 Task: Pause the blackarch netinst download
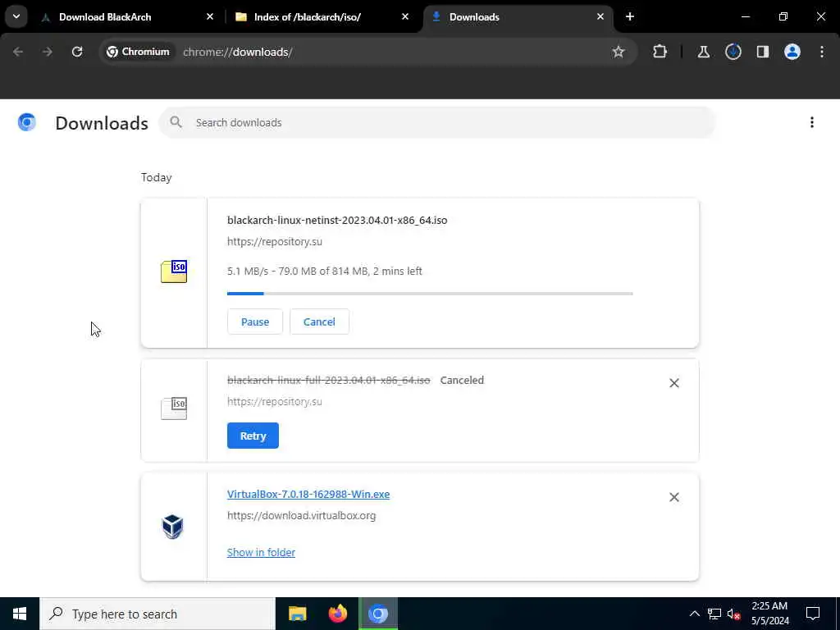coord(255,322)
